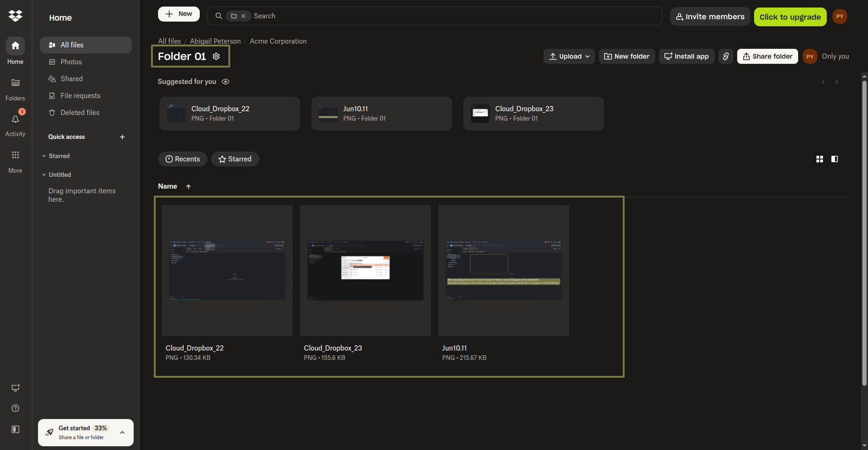
Task: Open Folder 01 settings gear
Action: (216, 56)
